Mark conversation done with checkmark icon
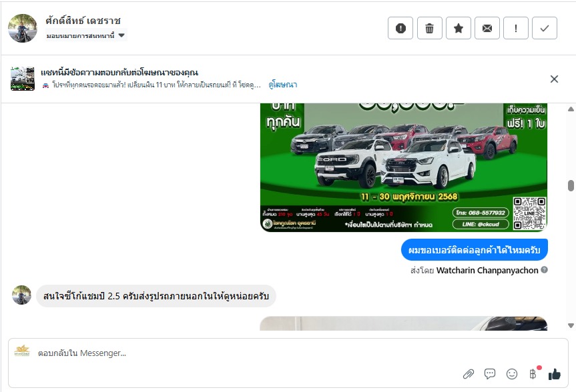Screen dimensions: 576x392 [545, 28]
